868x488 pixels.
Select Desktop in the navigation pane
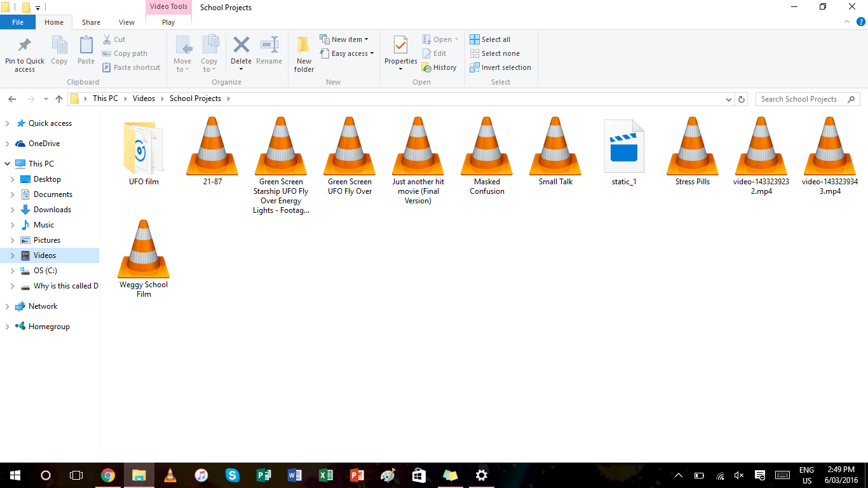click(47, 179)
